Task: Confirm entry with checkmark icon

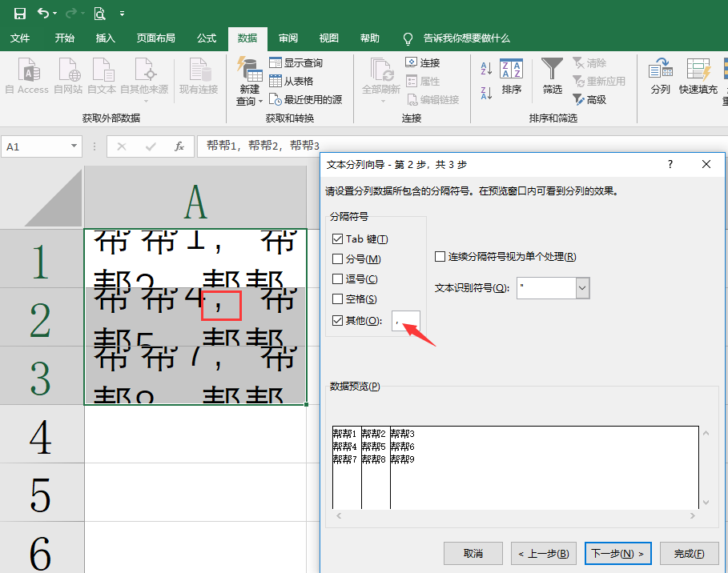Action: pos(151,146)
